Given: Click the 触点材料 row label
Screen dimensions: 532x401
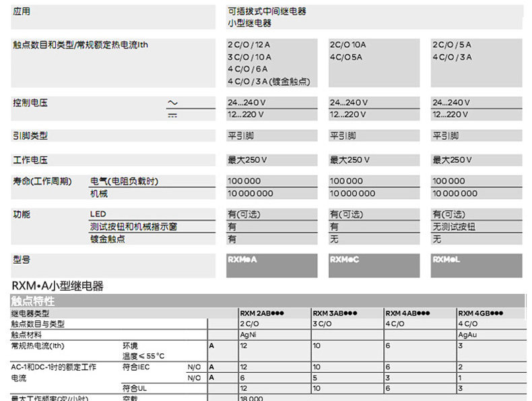Looking at the screenshot, I should [x=26, y=335].
